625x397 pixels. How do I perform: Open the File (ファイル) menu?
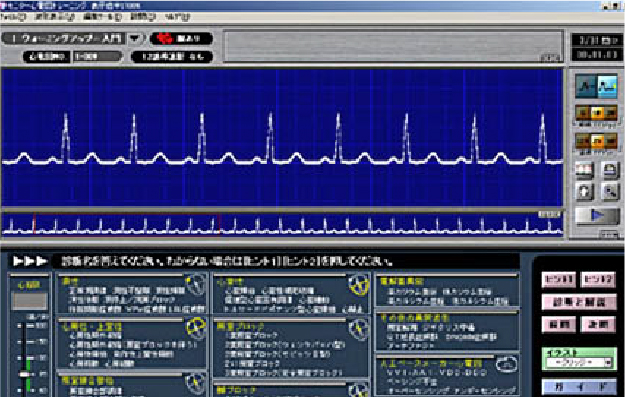[x=13, y=17]
